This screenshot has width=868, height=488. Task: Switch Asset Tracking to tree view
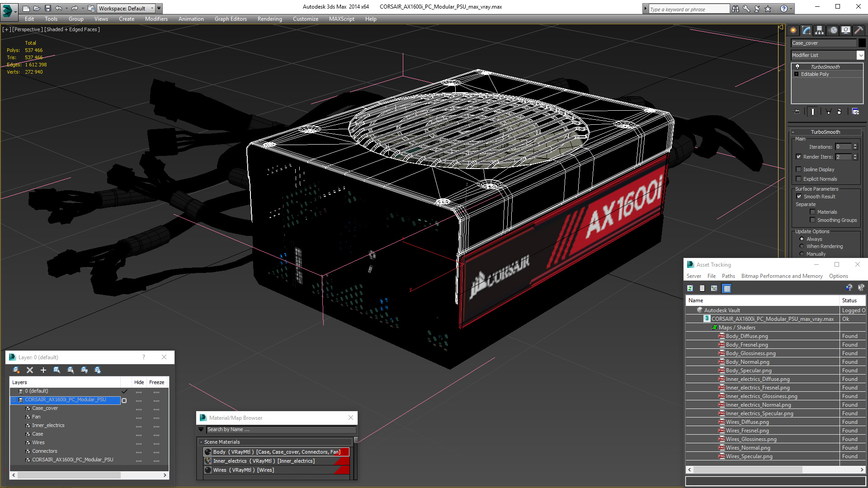pyautogui.click(x=714, y=288)
